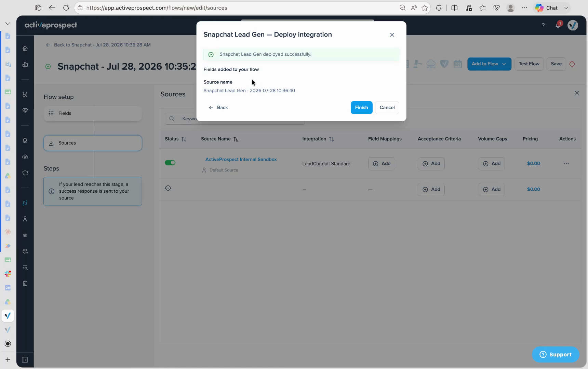Open notifications bell
Viewport: 588px width, 369px height.
558,25
